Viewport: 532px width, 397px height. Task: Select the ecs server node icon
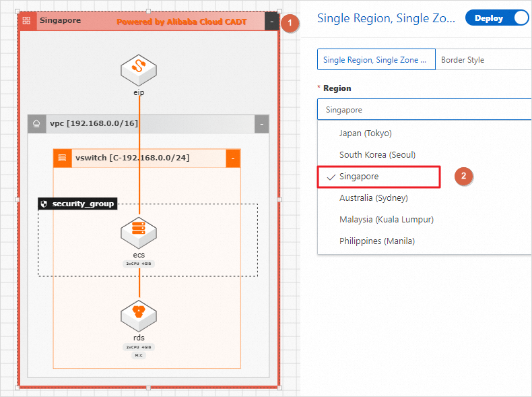click(x=139, y=233)
